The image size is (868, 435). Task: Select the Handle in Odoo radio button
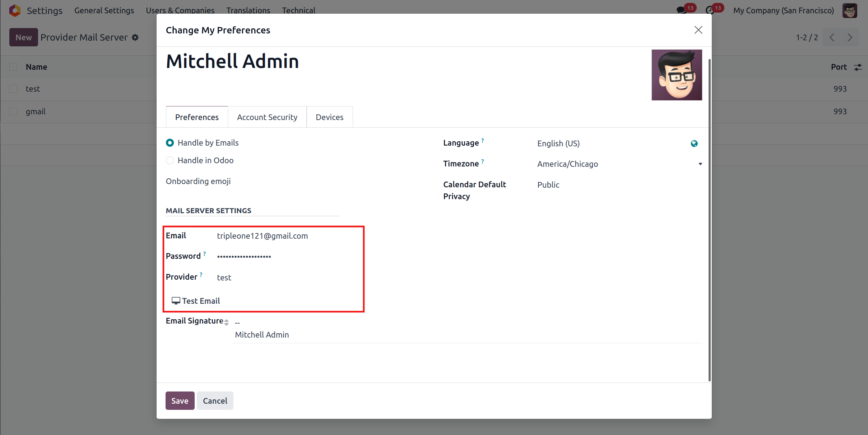click(x=170, y=160)
